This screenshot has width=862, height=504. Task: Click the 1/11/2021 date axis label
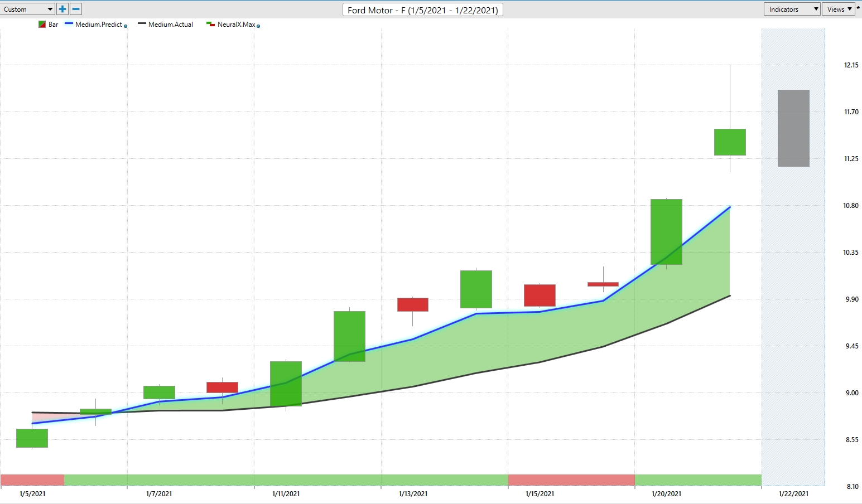tap(286, 494)
